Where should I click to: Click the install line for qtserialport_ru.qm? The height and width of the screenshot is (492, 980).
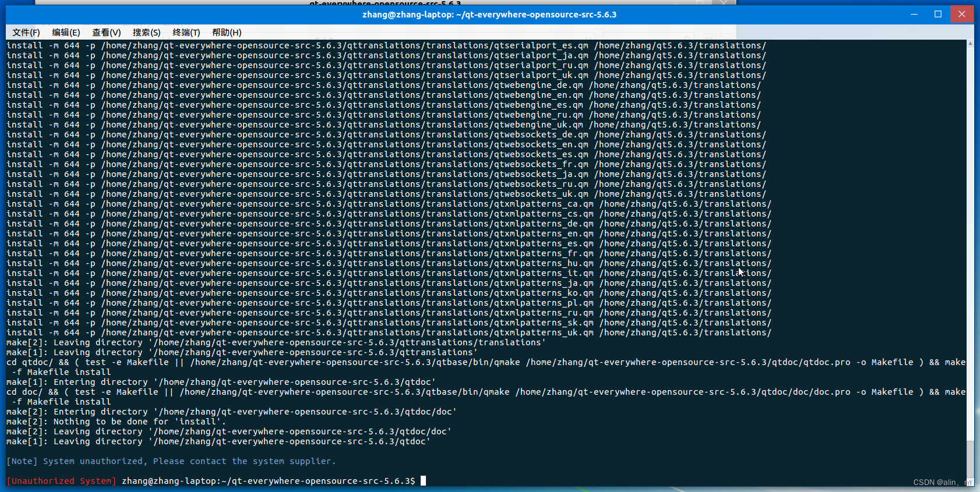(386, 65)
